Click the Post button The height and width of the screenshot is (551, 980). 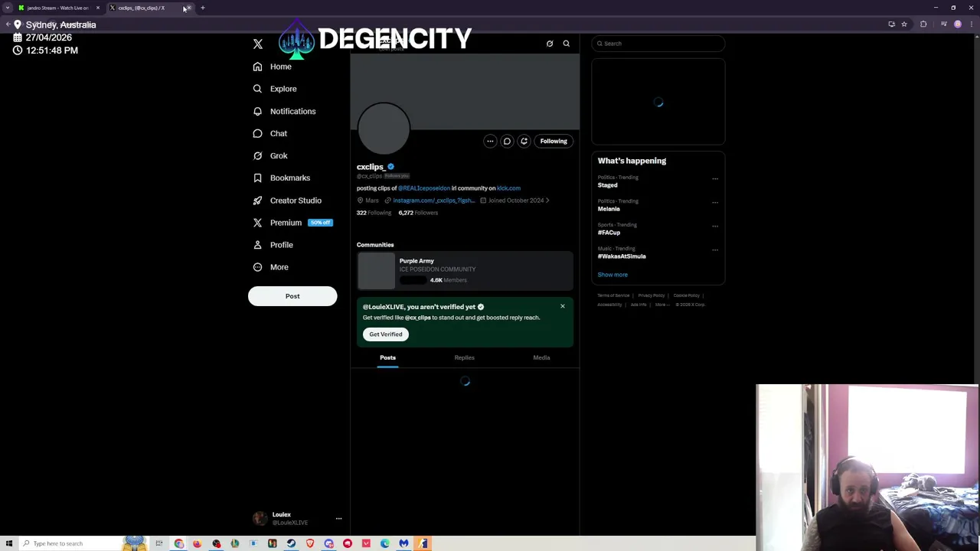tap(292, 296)
